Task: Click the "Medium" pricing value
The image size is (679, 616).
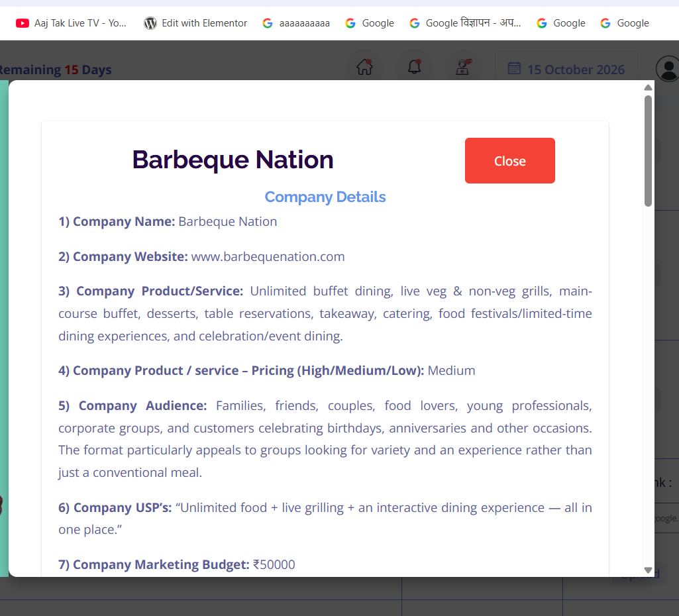Action: 451,370
